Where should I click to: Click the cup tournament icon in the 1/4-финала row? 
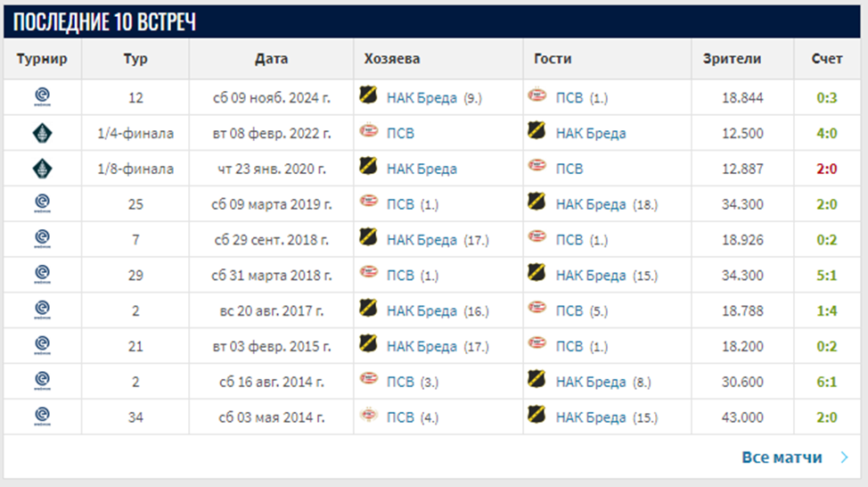pyautogui.click(x=41, y=133)
